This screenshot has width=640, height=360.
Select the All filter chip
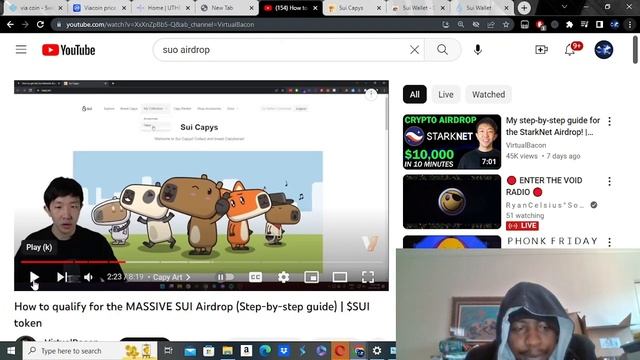tap(414, 94)
